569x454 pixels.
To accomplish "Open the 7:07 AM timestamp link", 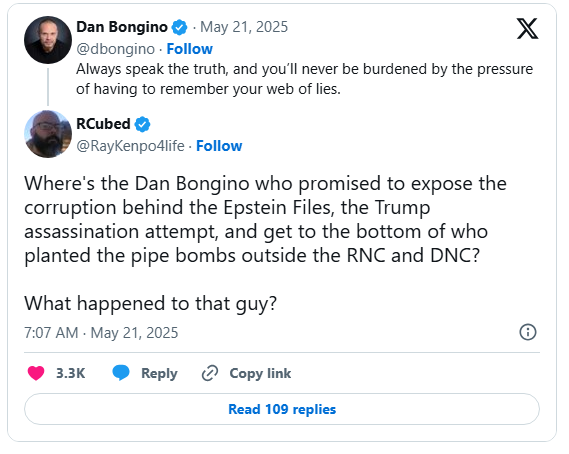I will 101,333.
